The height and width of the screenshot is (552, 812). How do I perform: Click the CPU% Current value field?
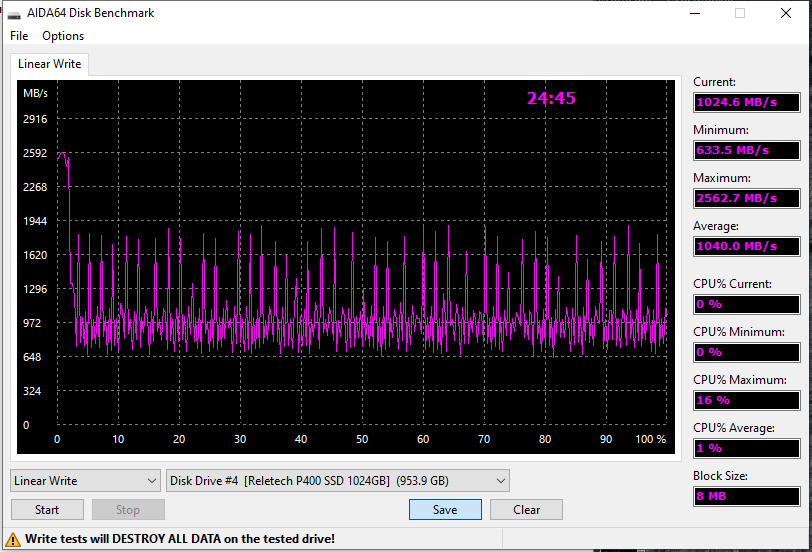point(747,304)
